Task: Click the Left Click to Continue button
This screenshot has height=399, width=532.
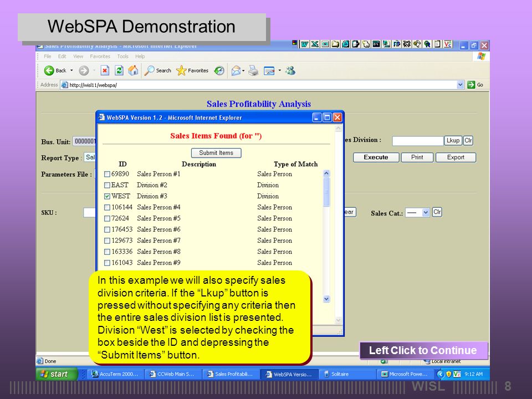Action: point(423,350)
